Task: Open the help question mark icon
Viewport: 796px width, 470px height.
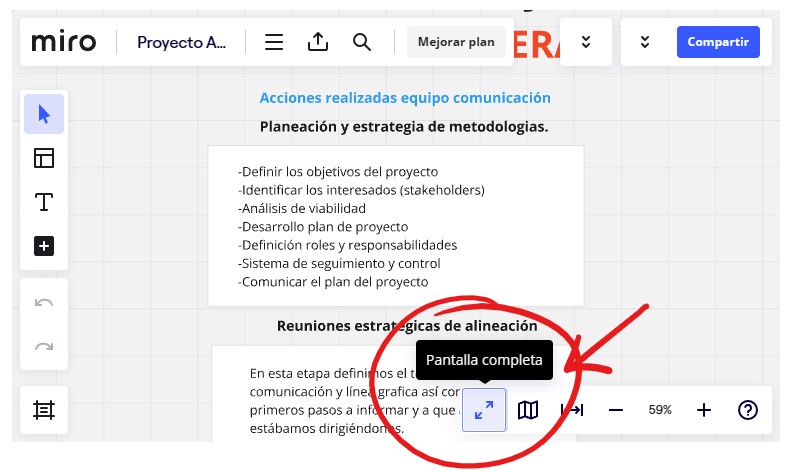Action: click(x=748, y=410)
